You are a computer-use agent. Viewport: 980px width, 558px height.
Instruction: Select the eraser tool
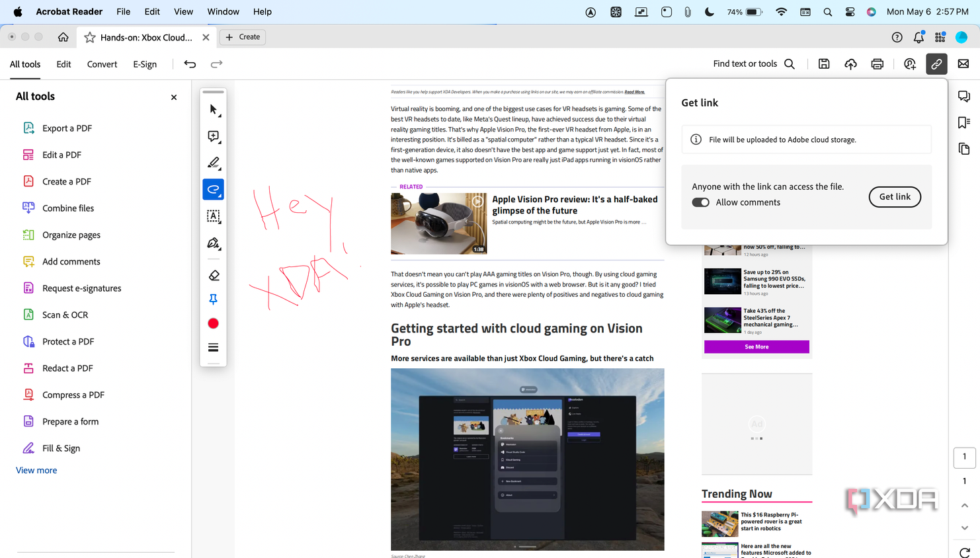click(213, 275)
